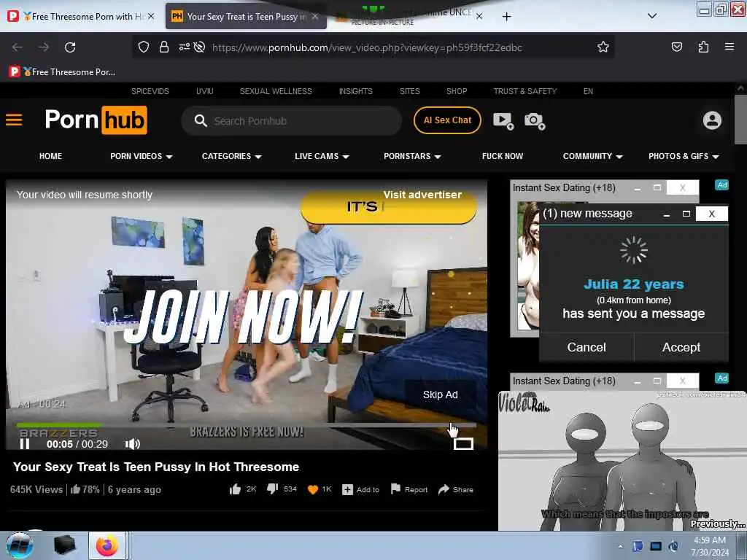
Task: Open the list all tabs chevron
Action: pos(652,16)
